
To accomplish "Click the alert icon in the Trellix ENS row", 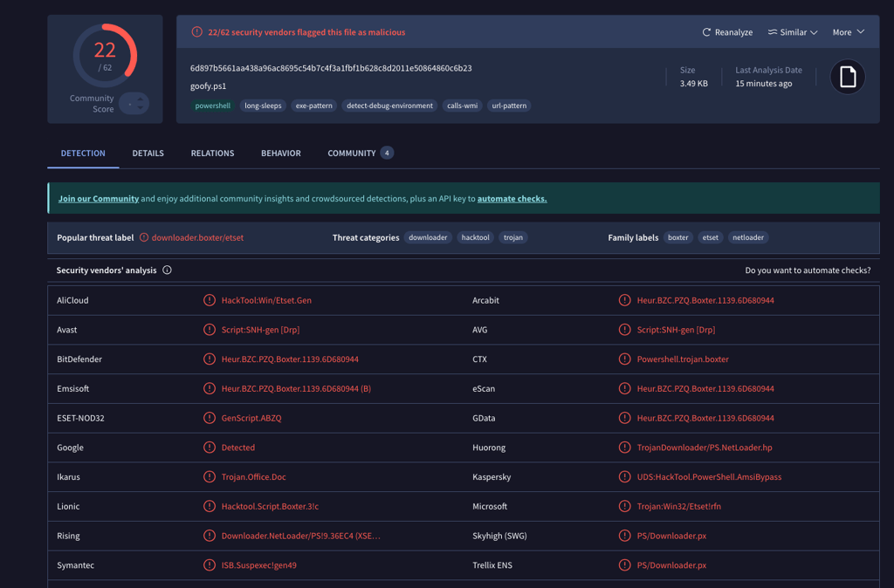I will coord(624,565).
